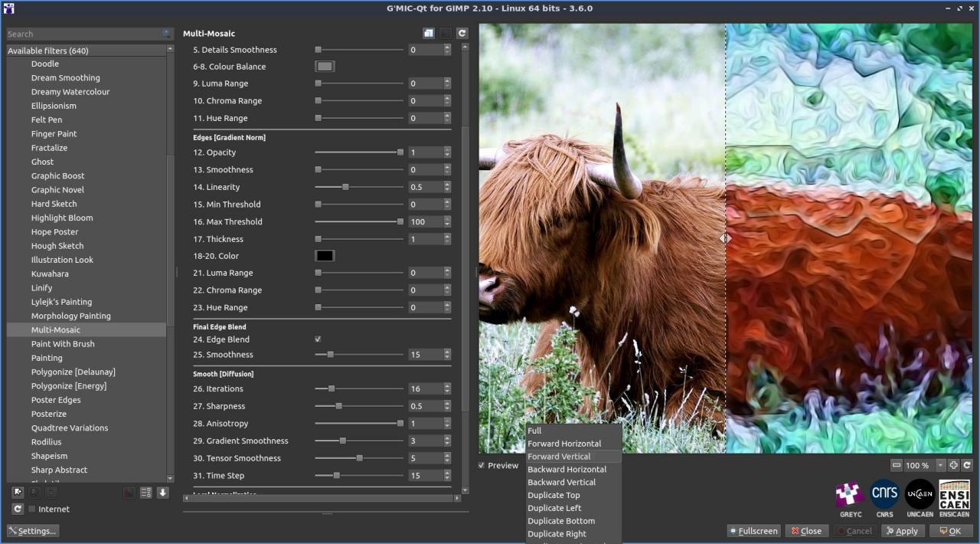Click the collapse-all download arrow icon
The image size is (980, 544).
point(163,493)
